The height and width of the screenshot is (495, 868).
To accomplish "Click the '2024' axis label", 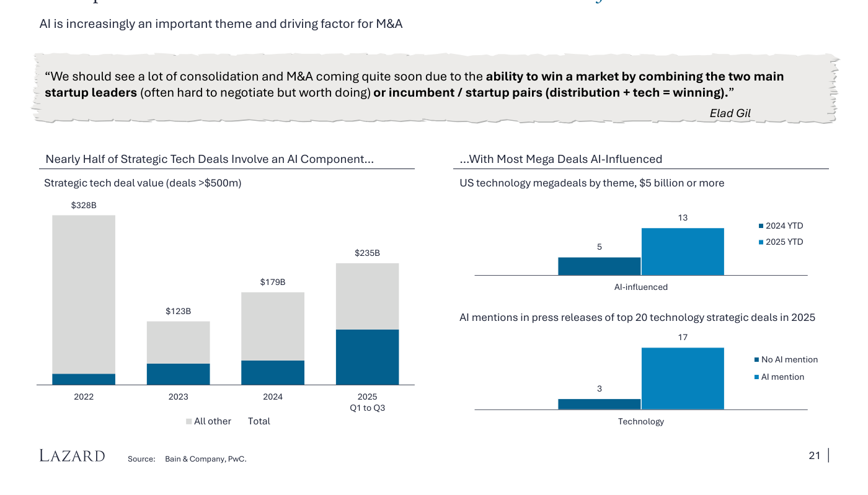I will point(273,396).
